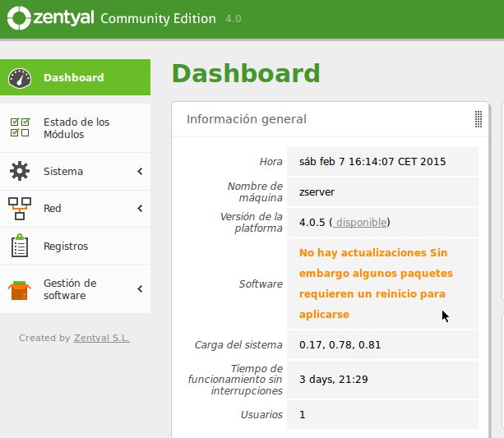Screen dimensions: 504x438
Task: Click the 'Created by' footer text
Action: (x=44, y=338)
